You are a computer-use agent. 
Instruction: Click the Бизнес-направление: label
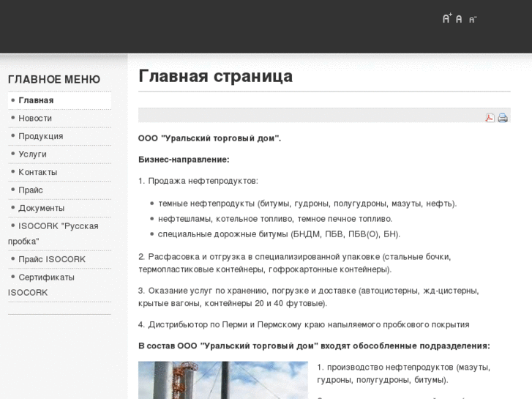pos(184,160)
